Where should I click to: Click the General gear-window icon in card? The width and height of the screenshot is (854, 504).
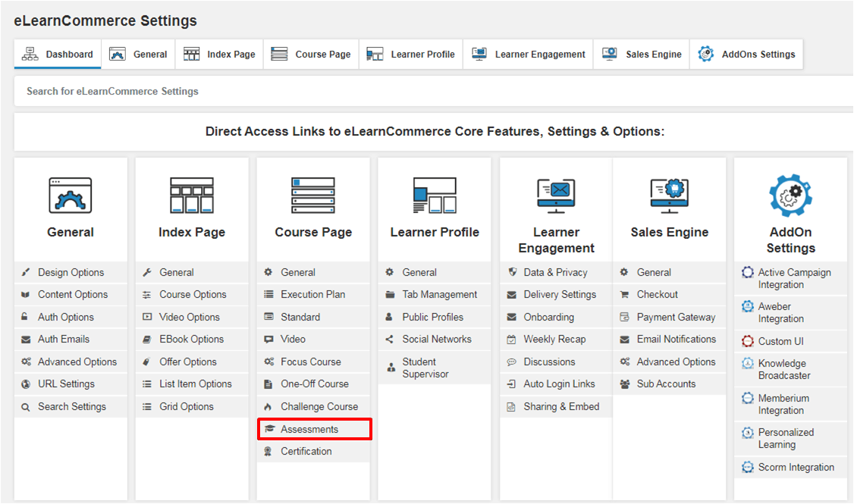coord(71,196)
